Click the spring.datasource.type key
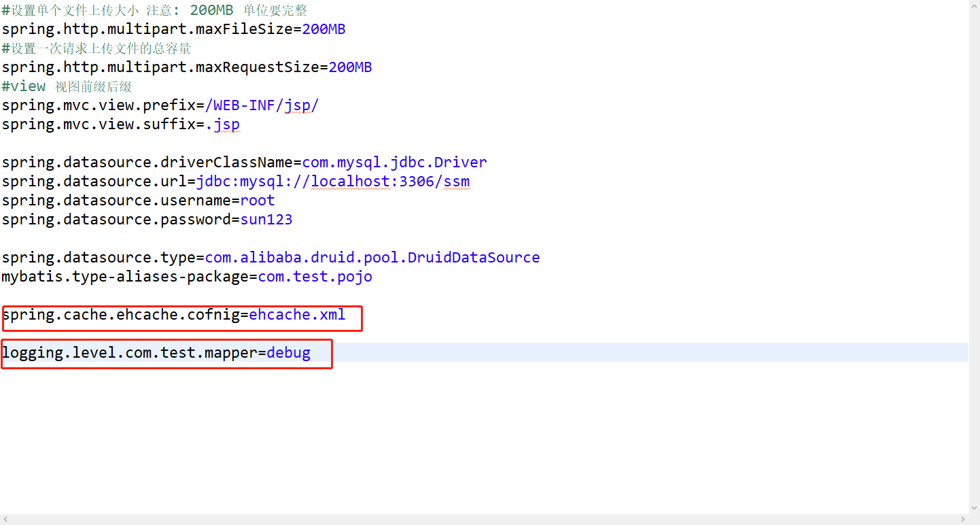Viewport: 980px width, 525px height. [99, 258]
